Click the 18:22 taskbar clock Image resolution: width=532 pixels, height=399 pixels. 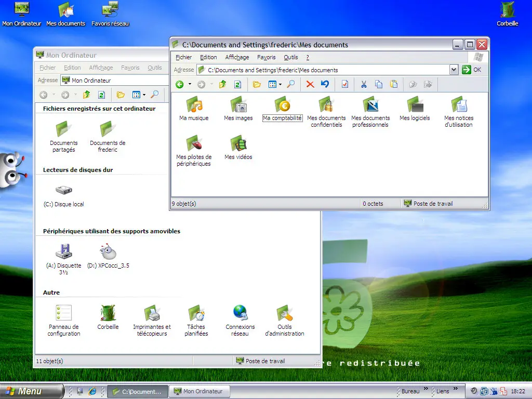(x=518, y=391)
